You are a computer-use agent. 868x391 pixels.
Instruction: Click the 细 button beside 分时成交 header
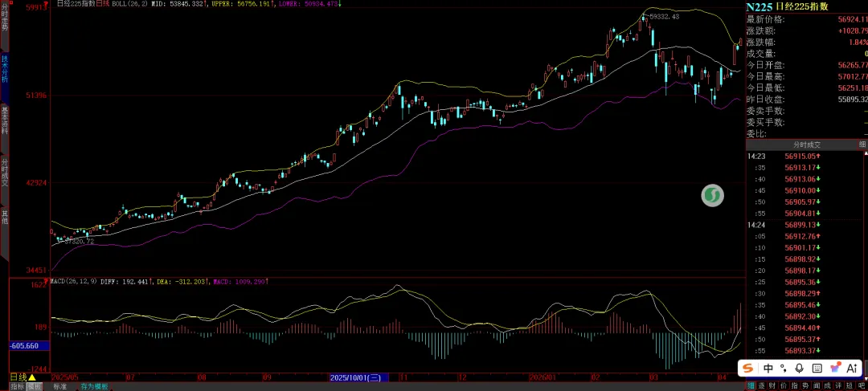862,145
